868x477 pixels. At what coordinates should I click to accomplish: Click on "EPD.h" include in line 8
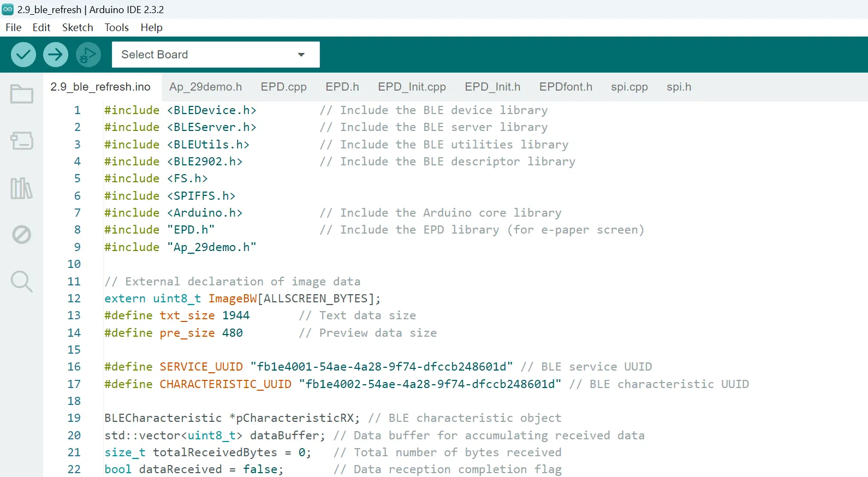pos(191,230)
